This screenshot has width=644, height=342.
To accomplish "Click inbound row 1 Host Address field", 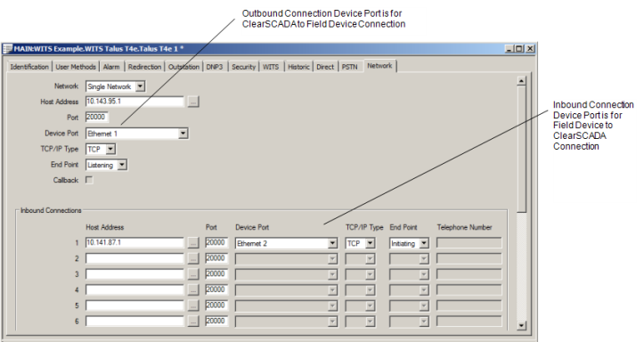I will point(135,243).
